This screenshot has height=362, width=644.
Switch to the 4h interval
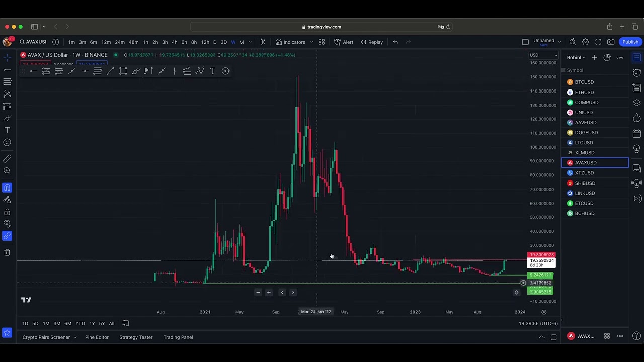pyautogui.click(x=175, y=42)
